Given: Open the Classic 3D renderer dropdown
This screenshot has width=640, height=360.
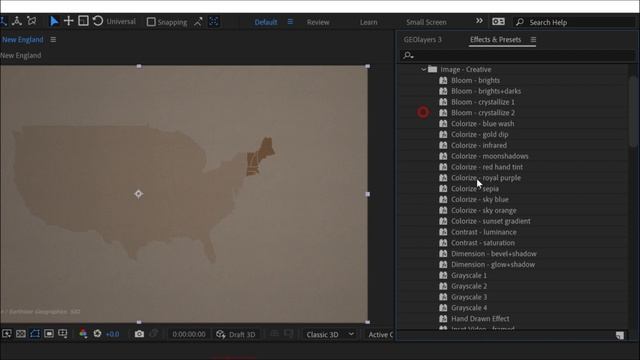Looking at the screenshot, I should pyautogui.click(x=330, y=334).
